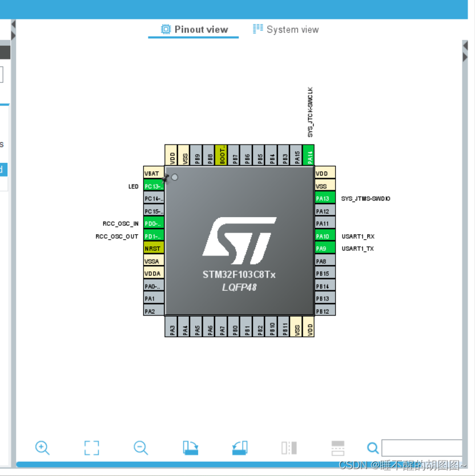Select the PB7 pin
The image size is (475, 476).
point(234,155)
